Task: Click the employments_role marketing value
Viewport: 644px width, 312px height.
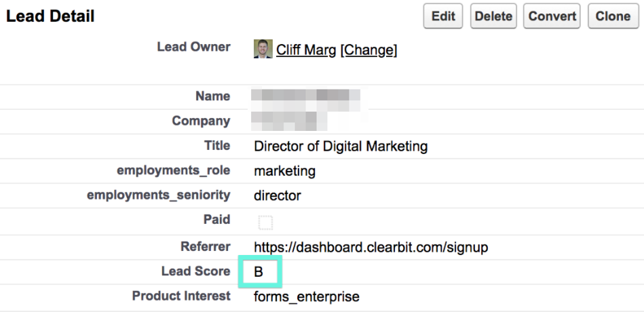Action: (x=284, y=171)
